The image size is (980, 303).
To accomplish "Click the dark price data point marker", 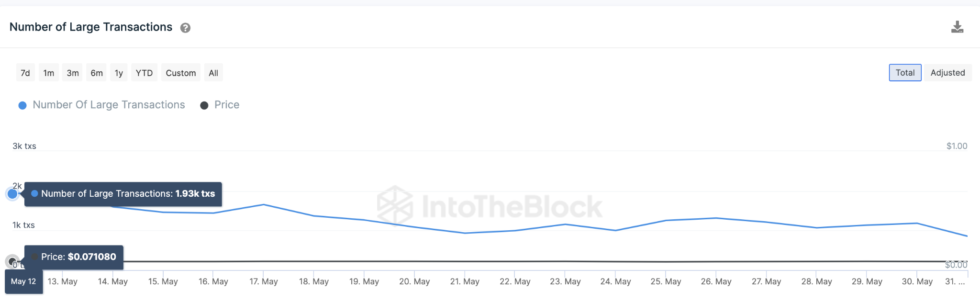I will point(12,261).
